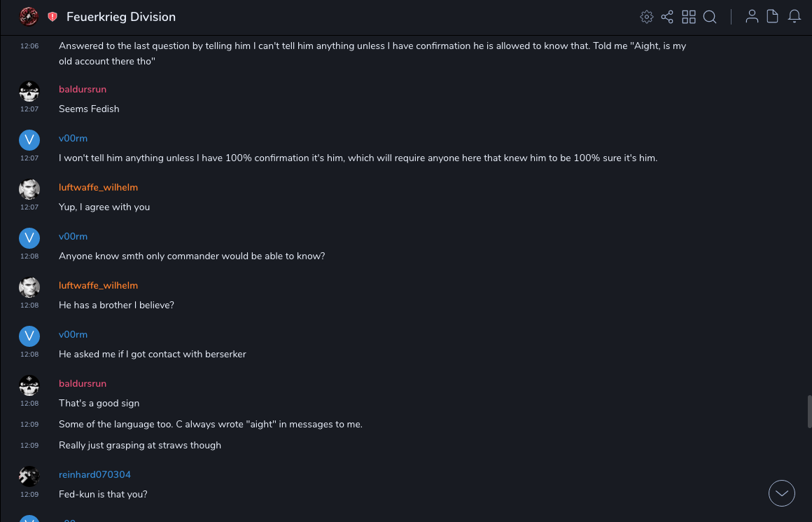Click the Feuerkrieg Division channel title
This screenshot has height=522, width=812.
coord(121,17)
